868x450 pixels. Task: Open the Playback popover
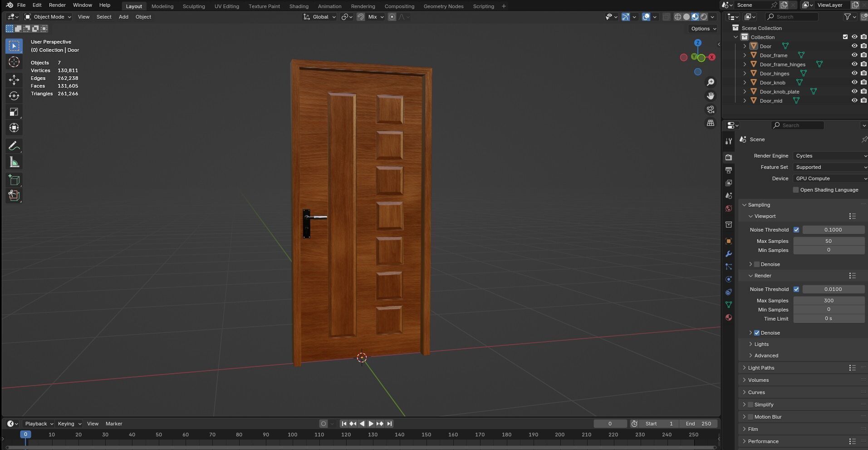39,424
